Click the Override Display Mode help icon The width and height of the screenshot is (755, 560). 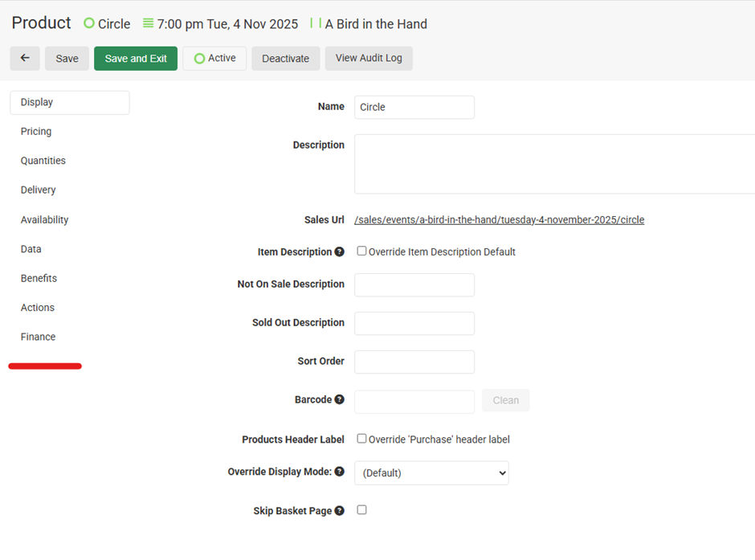coord(340,472)
